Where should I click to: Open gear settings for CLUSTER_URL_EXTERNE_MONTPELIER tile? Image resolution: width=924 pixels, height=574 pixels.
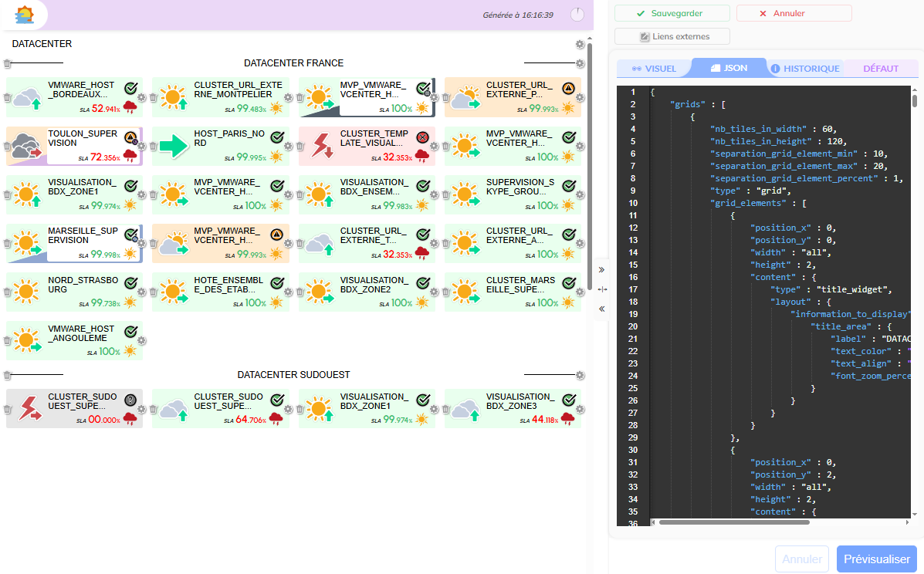(288, 98)
